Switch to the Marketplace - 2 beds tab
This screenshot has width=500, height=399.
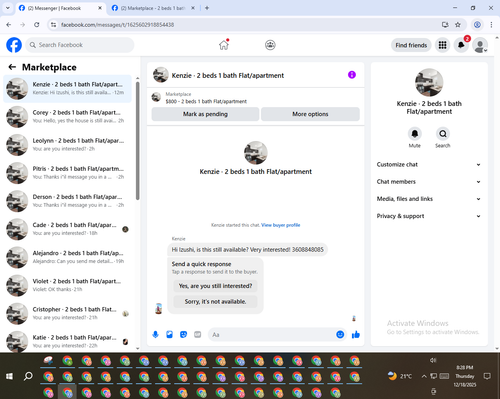tap(152, 8)
